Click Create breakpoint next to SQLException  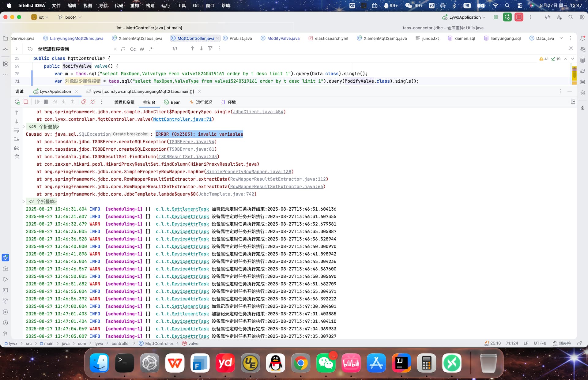click(x=130, y=134)
